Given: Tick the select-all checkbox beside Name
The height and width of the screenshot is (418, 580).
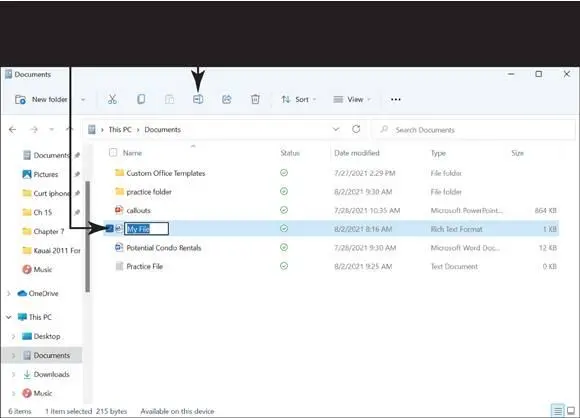Looking at the screenshot, I should click(113, 152).
